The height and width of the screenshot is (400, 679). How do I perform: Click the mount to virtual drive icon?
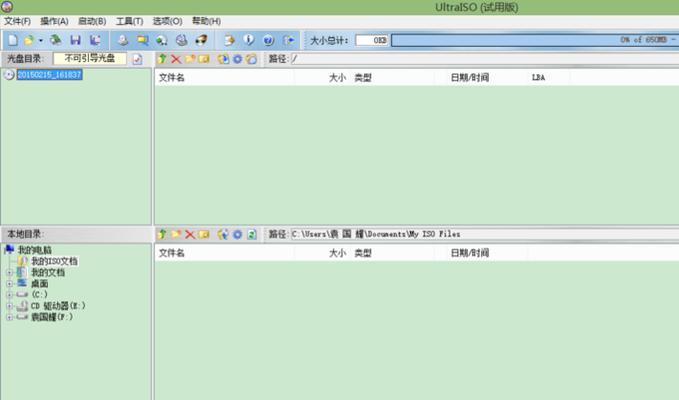click(162, 40)
